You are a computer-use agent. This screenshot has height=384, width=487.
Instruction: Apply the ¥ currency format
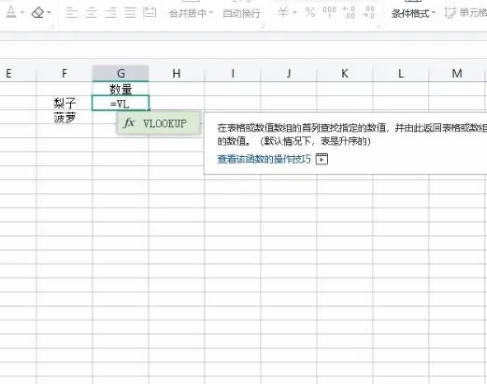[283, 13]
